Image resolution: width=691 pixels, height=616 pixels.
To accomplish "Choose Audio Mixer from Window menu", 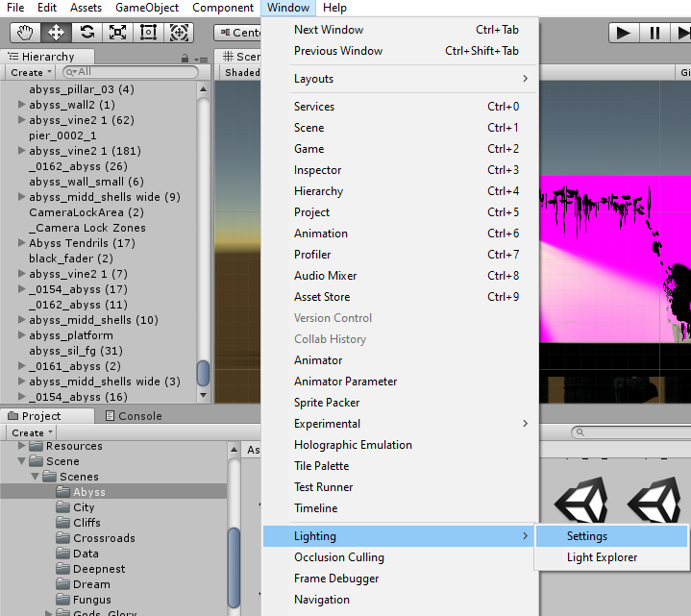I will tap(400, 276).
